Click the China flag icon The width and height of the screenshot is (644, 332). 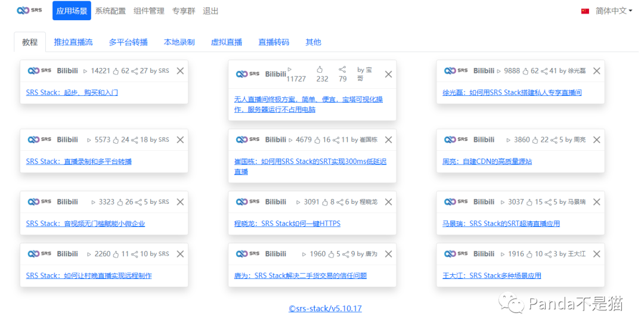(586, 11)
